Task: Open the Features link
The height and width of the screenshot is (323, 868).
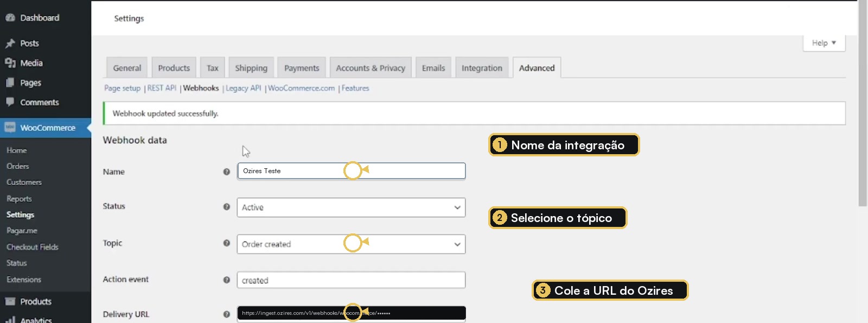Action: click(355, 88)
